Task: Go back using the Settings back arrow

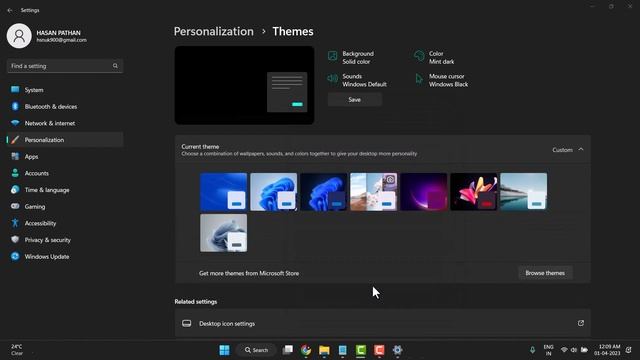Action: coord(10,10)
